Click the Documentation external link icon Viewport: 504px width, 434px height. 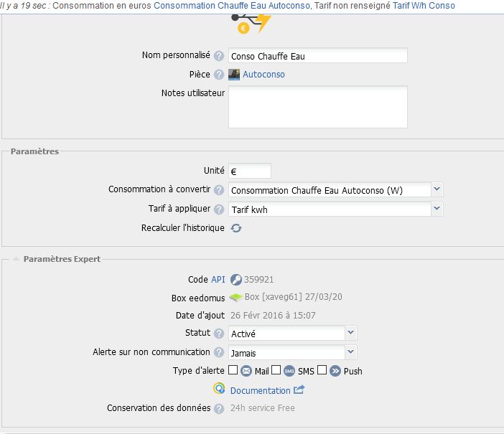299,390
